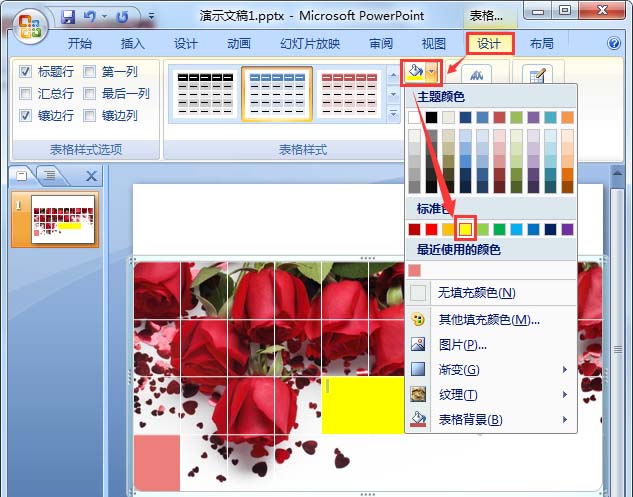
Task: Close the slides thumbnail pane
Action: 92,176
